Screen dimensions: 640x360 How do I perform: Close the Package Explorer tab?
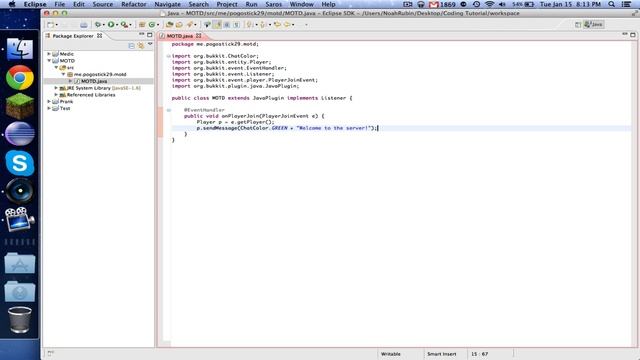coord(99,36)
